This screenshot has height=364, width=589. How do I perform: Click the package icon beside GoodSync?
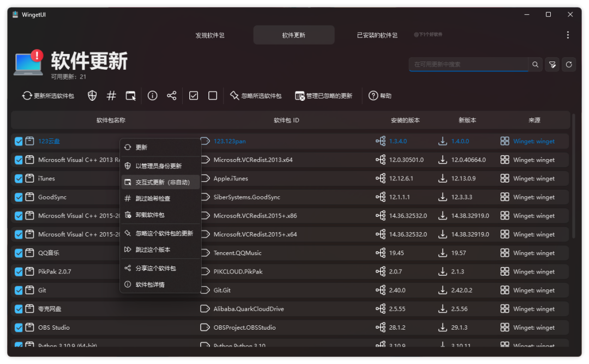coord(29,197)
